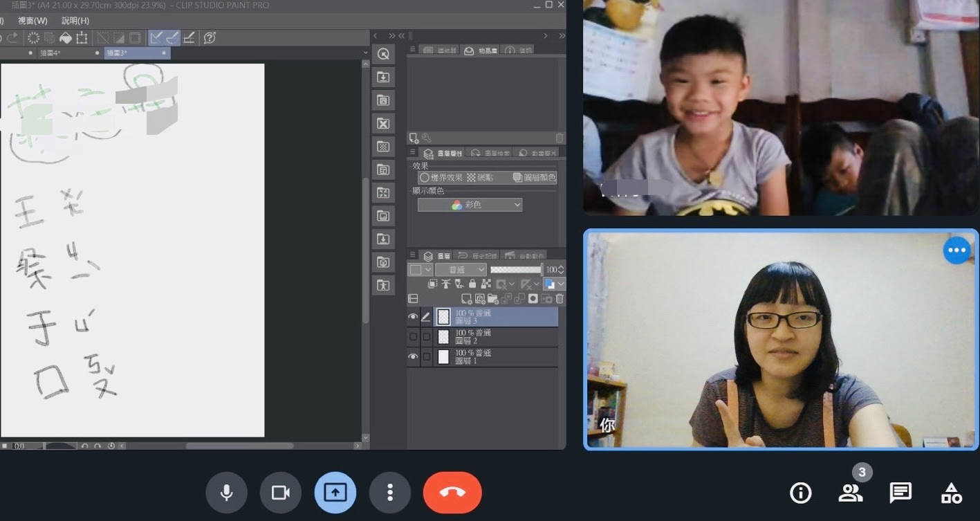Screen dimensions: 980x521
Task: Open the checkered tone-pattern material folder icon
Action: tap(383, 146)
